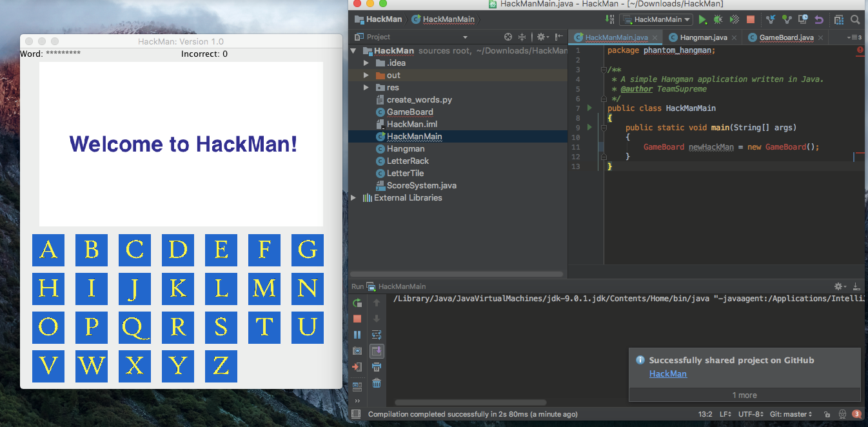This screenshot has width=868, height=427.
Task: Toggle the hector inspector icon in status bar
Action: pyautogui.click(x=842, y=414)
